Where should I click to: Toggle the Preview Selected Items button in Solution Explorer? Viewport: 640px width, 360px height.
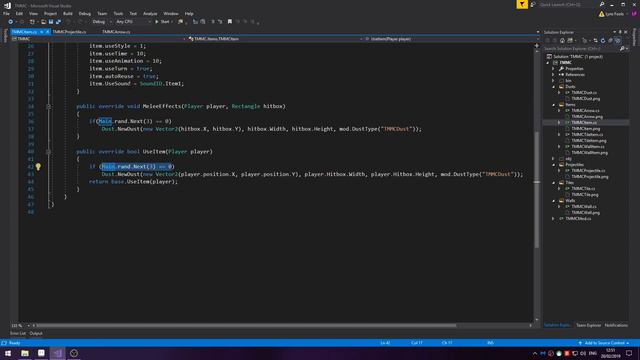(x=618, y=40)
